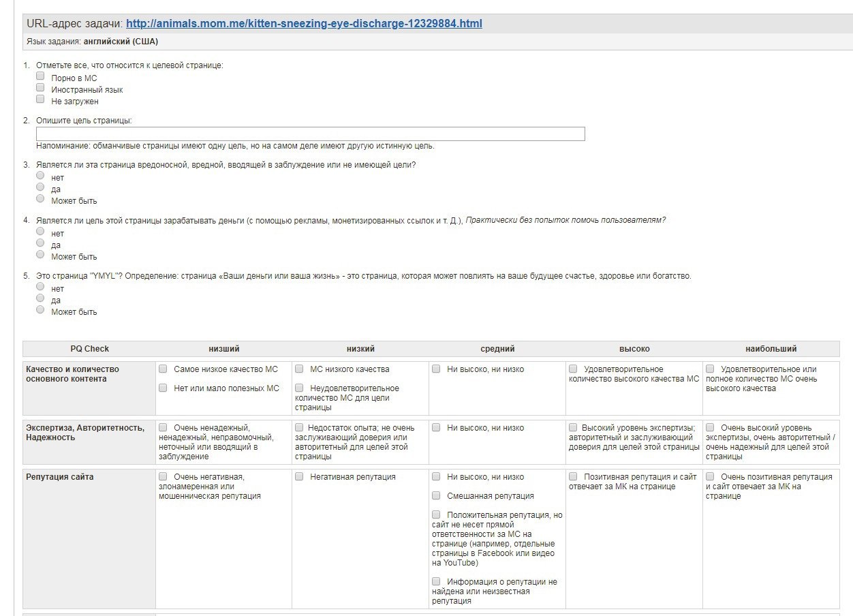Check 'Негативная репутация' option
853x616 pixels.
[x=299, y=476]
